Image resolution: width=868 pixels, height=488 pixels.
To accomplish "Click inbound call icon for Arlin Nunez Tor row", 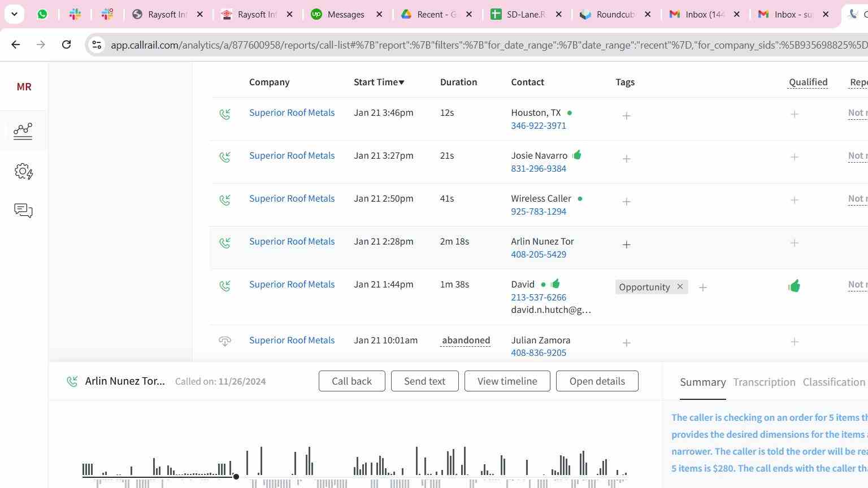I will click(225, 243).
